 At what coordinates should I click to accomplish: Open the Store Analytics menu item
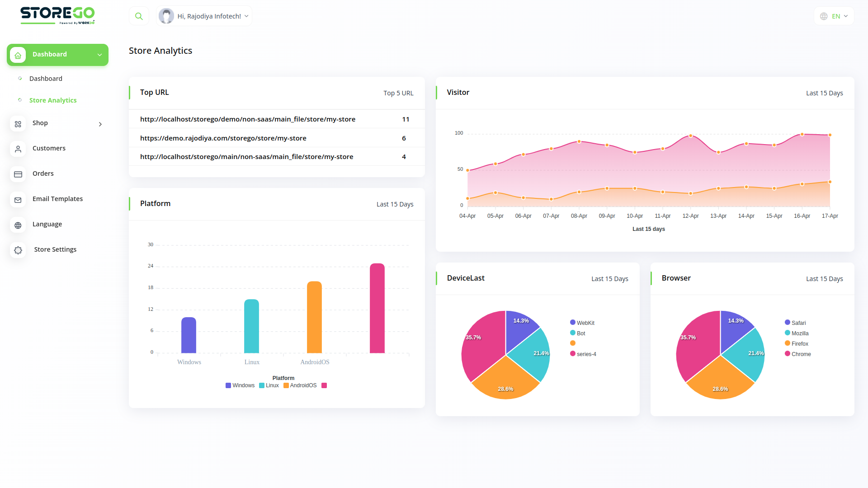click(53, 100)
